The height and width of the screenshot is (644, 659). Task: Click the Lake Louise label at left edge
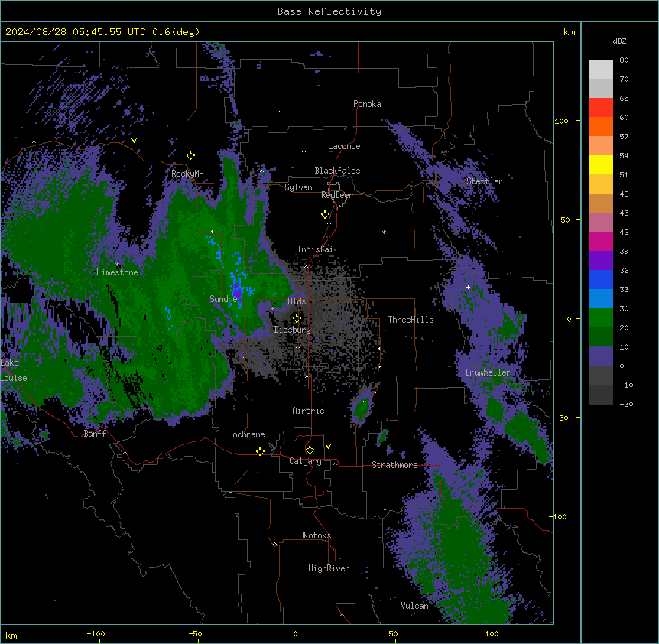pos(14,370)
